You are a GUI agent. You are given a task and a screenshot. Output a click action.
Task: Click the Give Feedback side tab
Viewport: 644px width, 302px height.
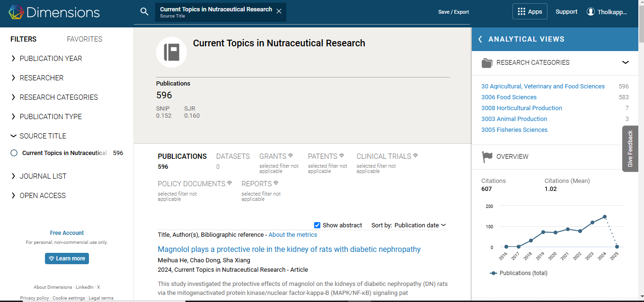coord(630,148)
